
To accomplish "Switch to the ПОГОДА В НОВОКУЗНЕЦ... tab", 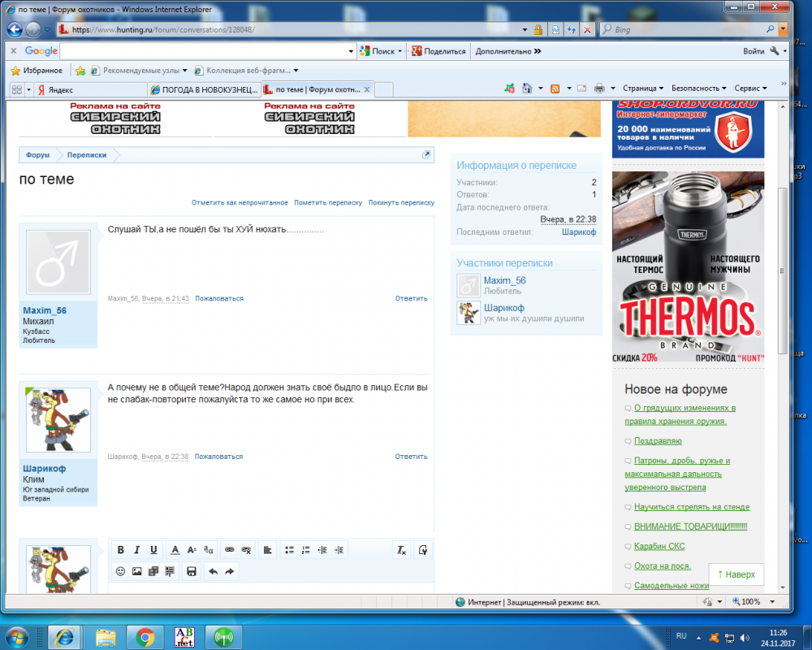I will pyautogui.click(x=204, y=89).
